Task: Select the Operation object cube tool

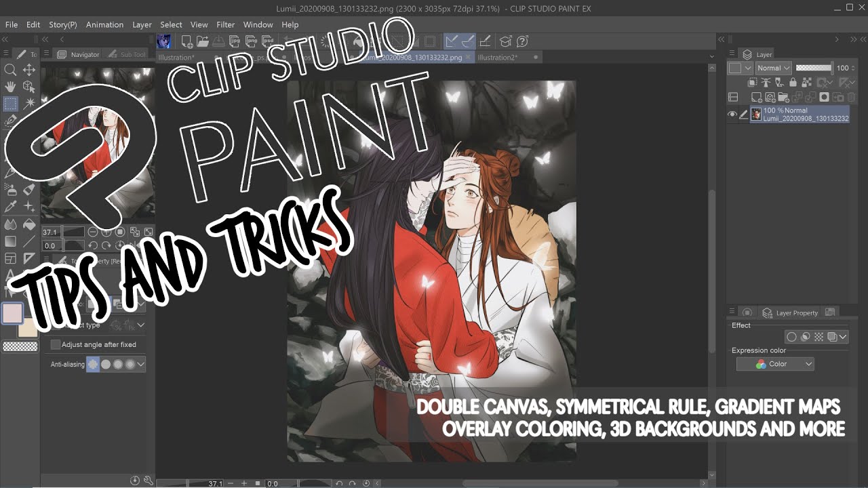Action: coord(29,87)
